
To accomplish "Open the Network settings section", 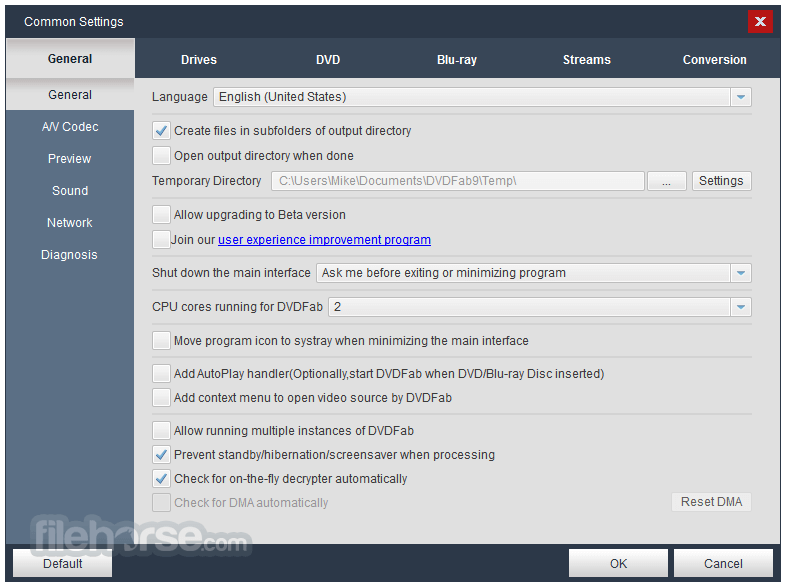I will point(70,223).
